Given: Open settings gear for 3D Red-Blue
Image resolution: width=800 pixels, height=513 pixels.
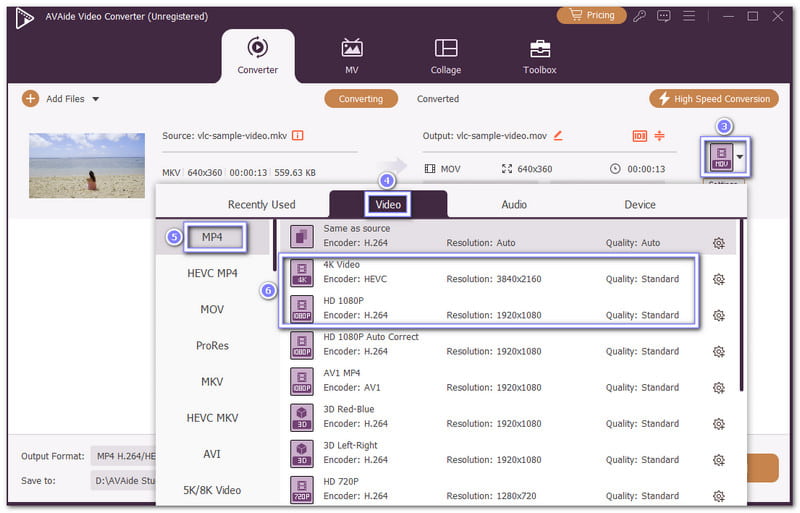Looking at the screenshot, I should pyautogui.click(x=719, y=424).
